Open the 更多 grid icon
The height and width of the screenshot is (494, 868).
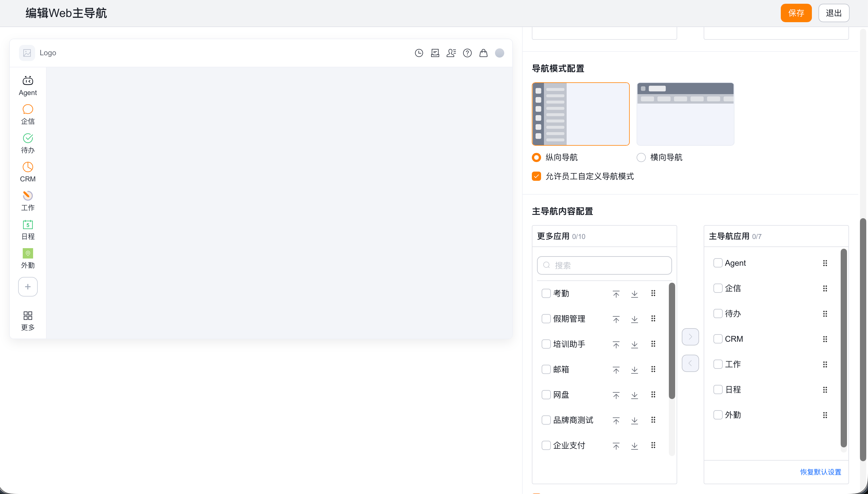[x=28, y=316]
